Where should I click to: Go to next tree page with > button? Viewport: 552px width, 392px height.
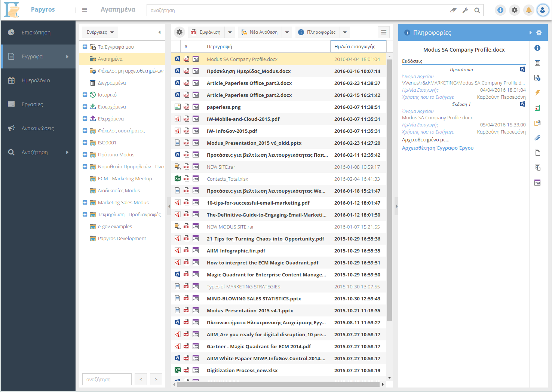click(156, 379)
